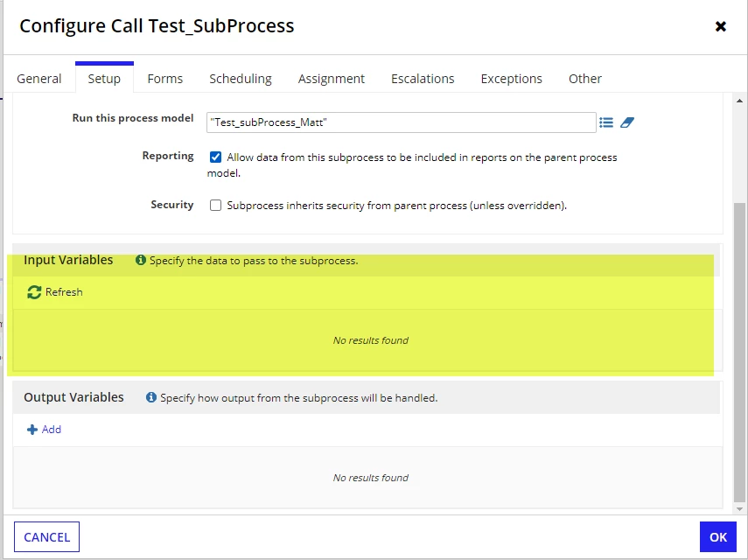Uncheck the Reporting allow data checkbox
The height and width of the screenshot is (560, 748).
tap(215, 157)
